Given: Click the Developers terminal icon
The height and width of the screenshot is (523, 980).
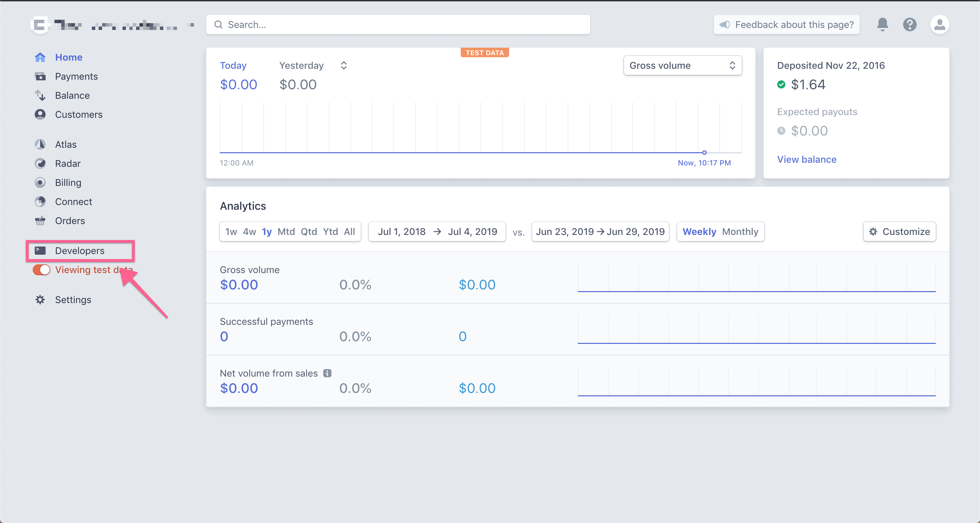Looking at the screenshot, I should pyautogui.click(x=40, y=251).
